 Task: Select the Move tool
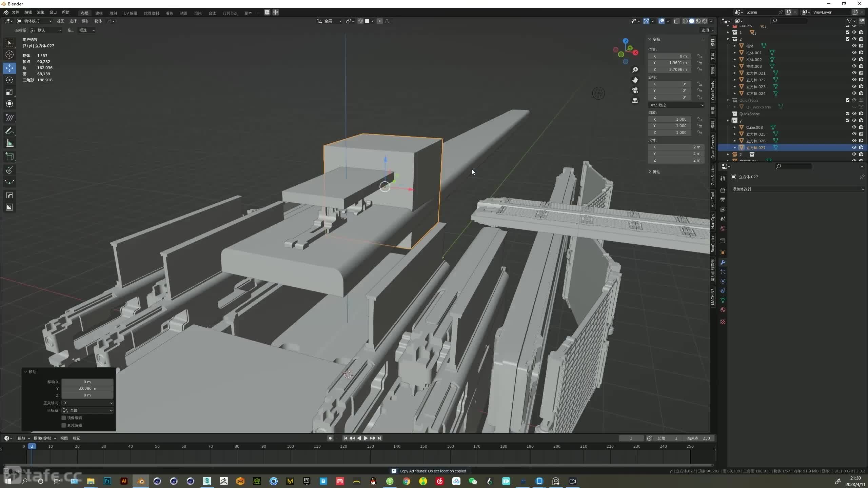(x=9, y=68)
